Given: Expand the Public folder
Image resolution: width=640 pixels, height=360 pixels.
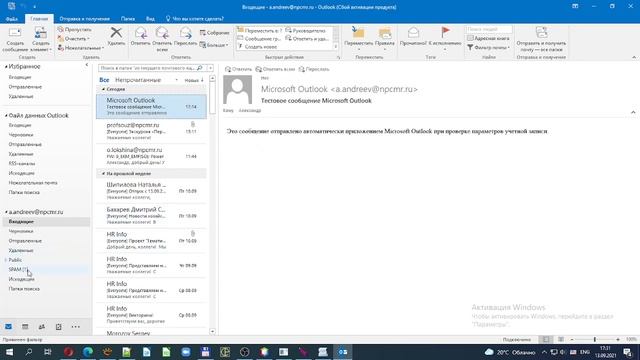Looking at the screenshot, I should point(6,260).
